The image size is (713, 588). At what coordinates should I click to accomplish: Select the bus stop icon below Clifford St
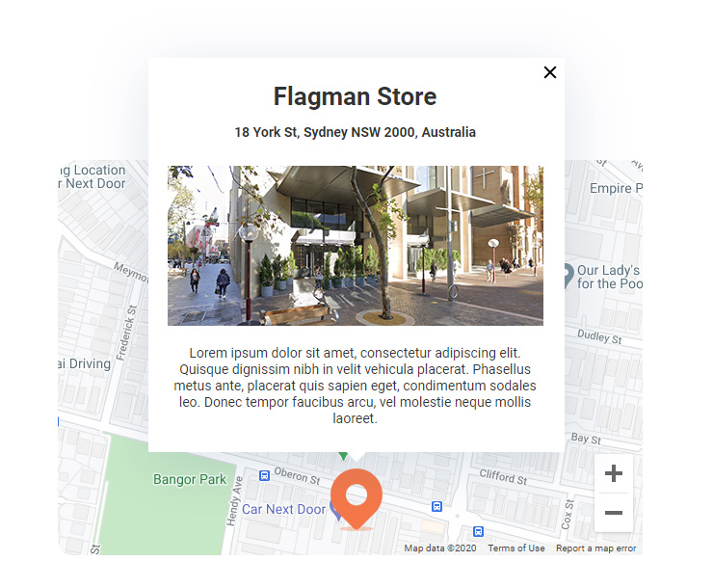(x=436, y=506)
